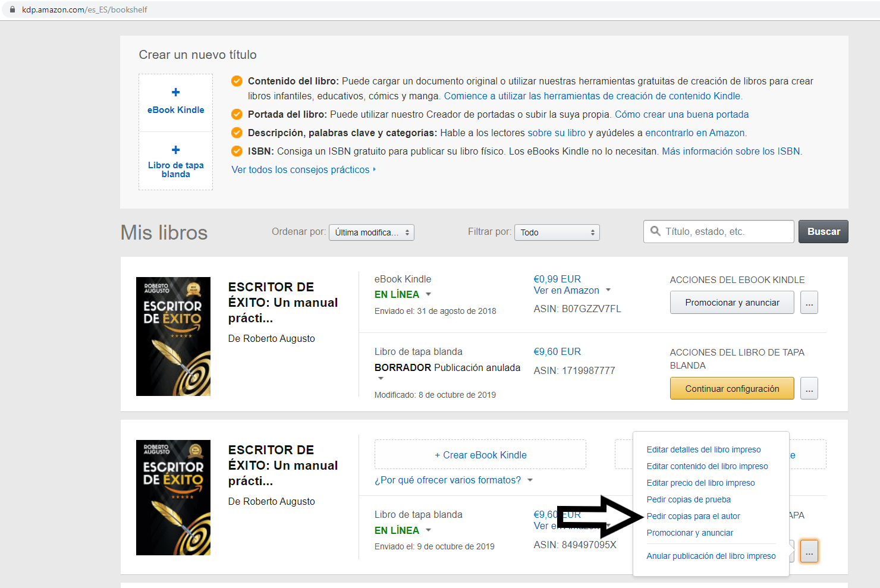Click the Continuar configuración button
The width and height of the screenshot is (880, 588).
tap(732, 389)
